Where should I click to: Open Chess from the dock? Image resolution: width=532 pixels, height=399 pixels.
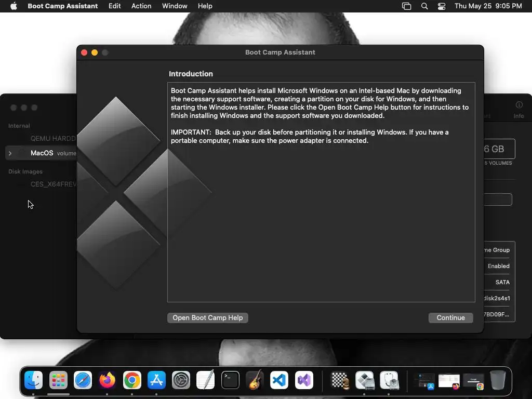340,380
